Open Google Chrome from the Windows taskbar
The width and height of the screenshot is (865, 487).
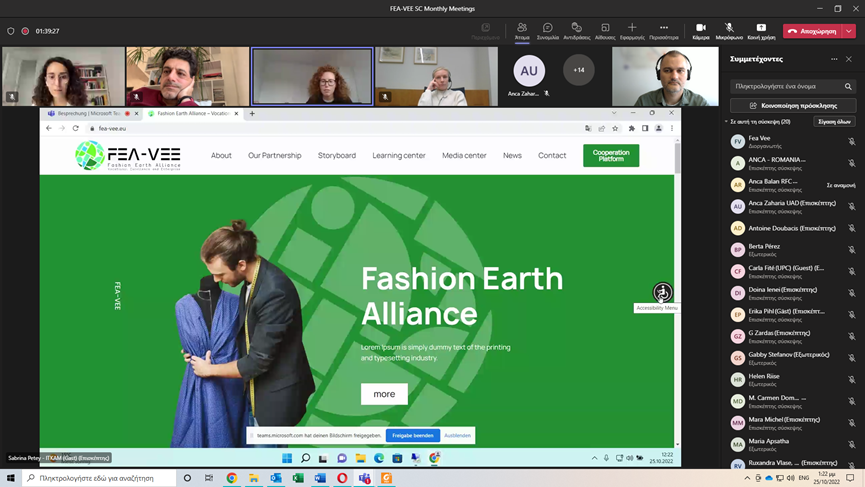click(232, 478)
